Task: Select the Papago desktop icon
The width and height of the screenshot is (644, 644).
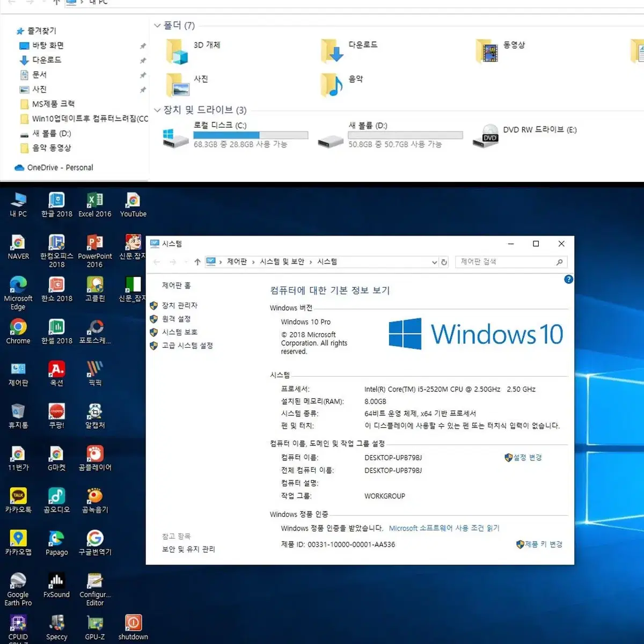Action: (x=57, y=543)
